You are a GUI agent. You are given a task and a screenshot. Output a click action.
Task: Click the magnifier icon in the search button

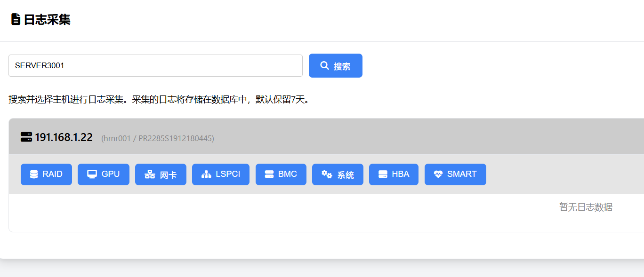324,65
